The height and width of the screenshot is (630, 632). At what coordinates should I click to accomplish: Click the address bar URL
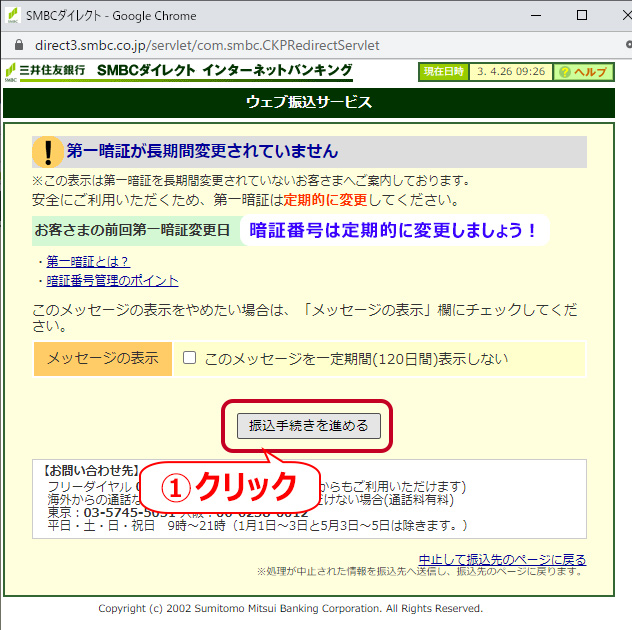207,45
